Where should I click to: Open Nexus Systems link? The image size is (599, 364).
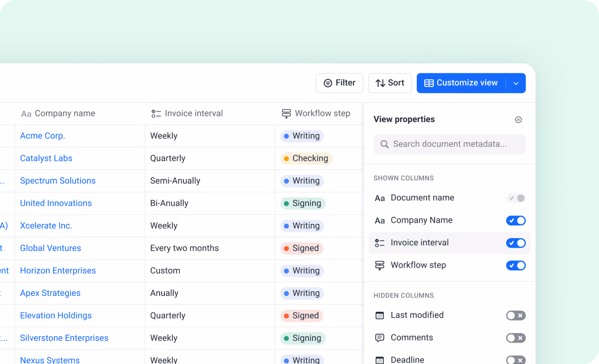(50, 360)
